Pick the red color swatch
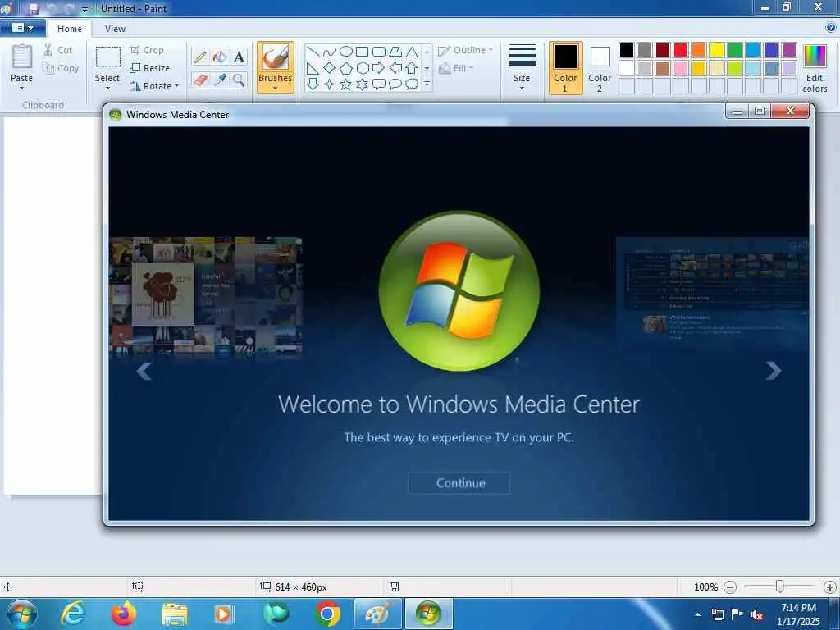This screenshot has height=630, width=840. (x=681, y=50)
